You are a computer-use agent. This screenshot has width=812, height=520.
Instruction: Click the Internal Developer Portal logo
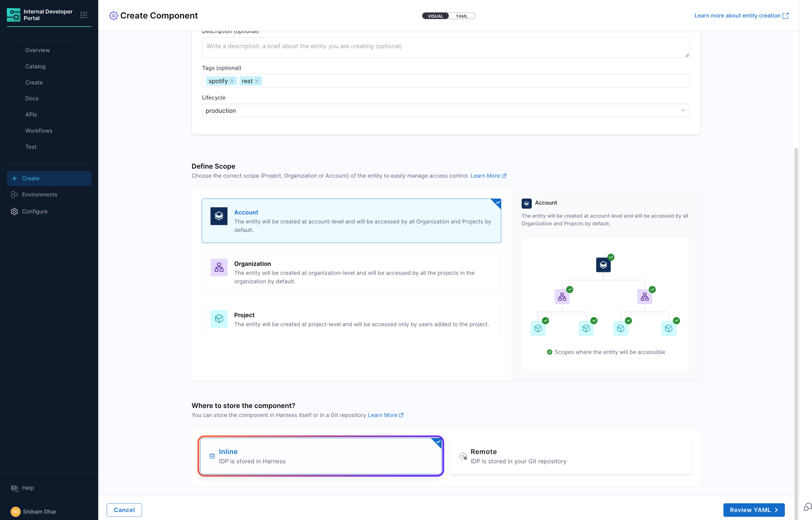click(13, 15)
